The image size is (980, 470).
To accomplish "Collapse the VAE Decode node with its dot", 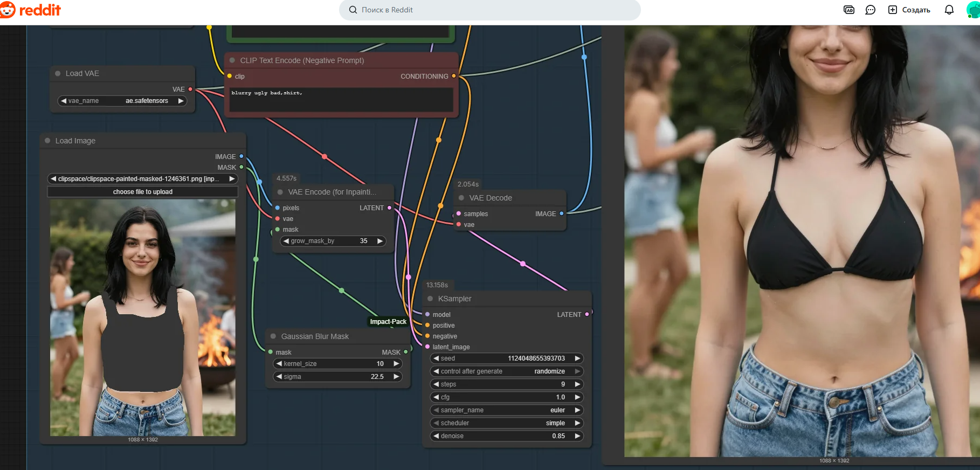I will [461, 198].
